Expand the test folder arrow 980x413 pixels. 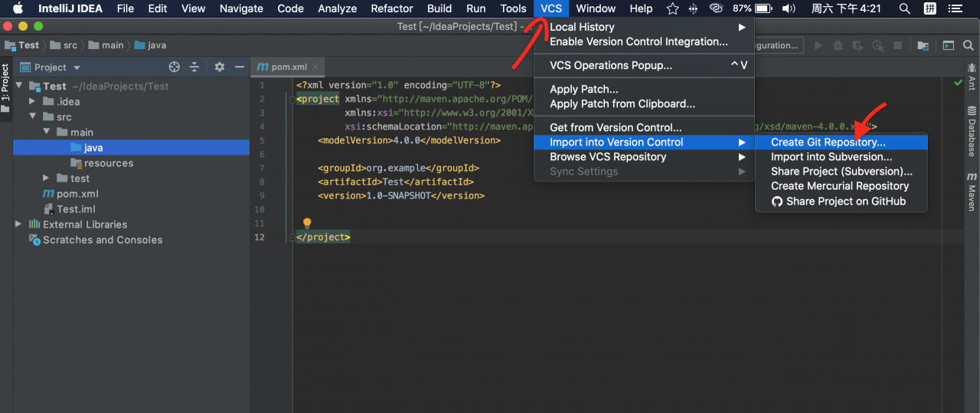(x=46, y=178)
